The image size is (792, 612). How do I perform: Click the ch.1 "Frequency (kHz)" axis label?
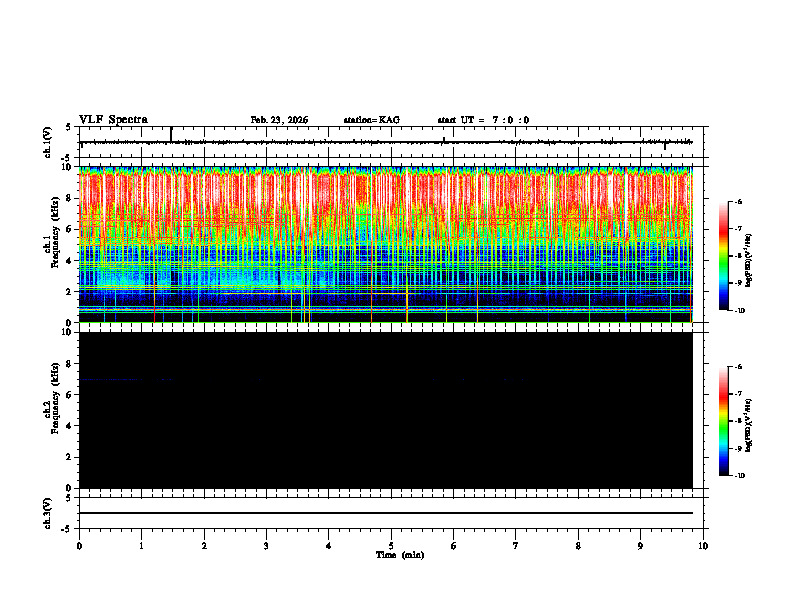pyautogui.click(x=55, y=233)
